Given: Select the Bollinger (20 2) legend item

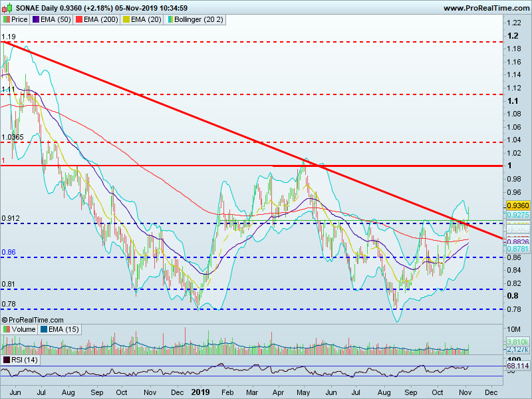Looking at the screenshot, I should 196,20.
